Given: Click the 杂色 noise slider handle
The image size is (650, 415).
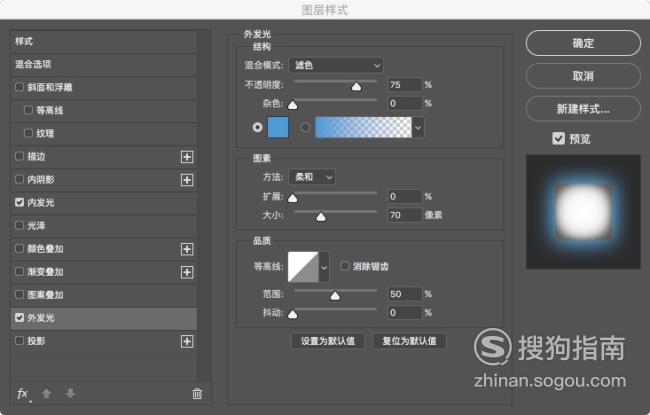Looking at the screenshot, I should coord(293,105).
